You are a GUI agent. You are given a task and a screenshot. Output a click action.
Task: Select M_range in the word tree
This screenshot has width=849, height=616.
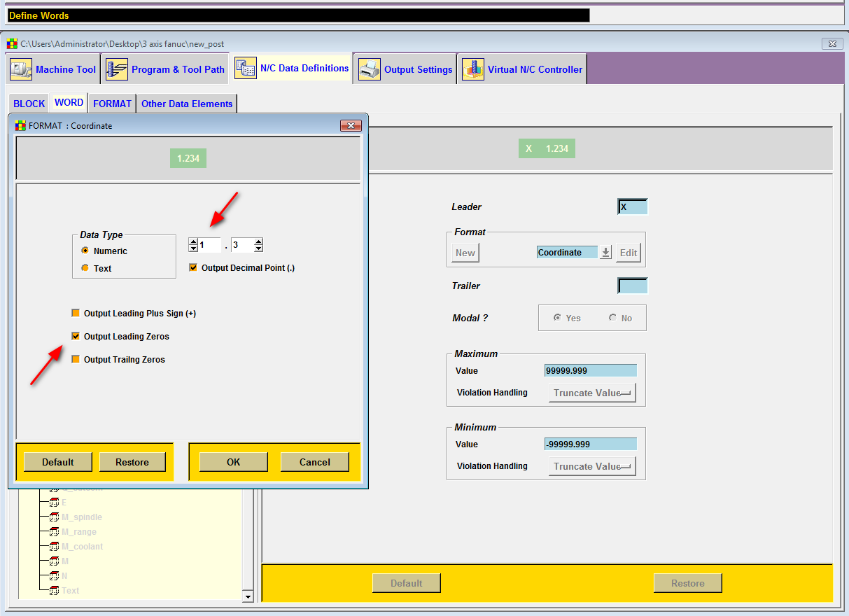coord(79,532)
